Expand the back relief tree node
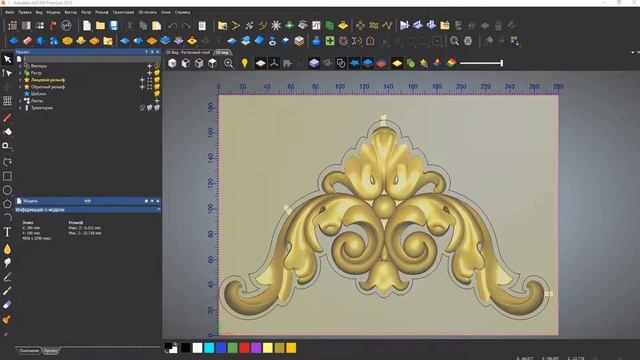This screenshot has width=640, height=360. tap(20, 87)
